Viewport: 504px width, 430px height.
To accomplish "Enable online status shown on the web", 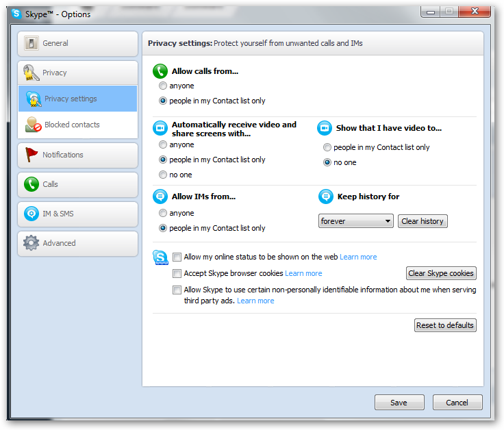I will tap(177, 257).
